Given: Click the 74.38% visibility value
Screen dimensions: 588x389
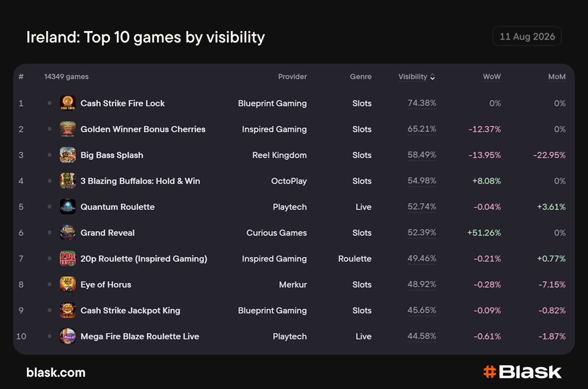Looking at the screenshot, I should pyautogui.click(x=422, y=103).
